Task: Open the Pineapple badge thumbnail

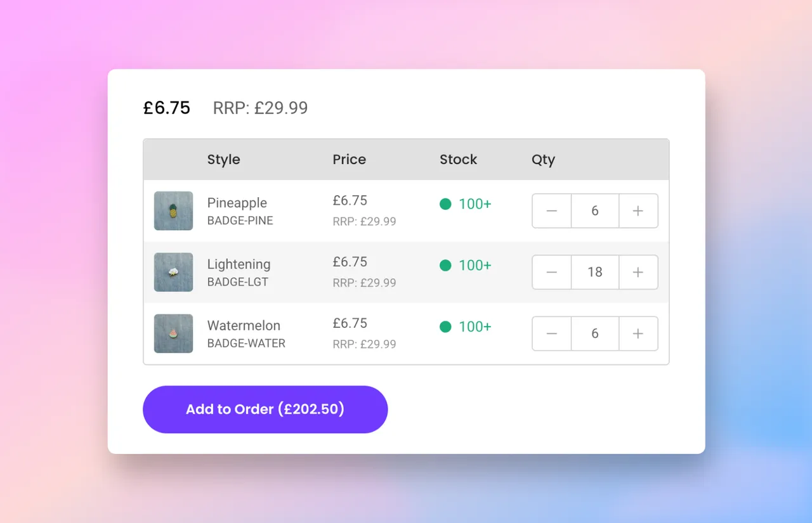Action: [173, 210]
